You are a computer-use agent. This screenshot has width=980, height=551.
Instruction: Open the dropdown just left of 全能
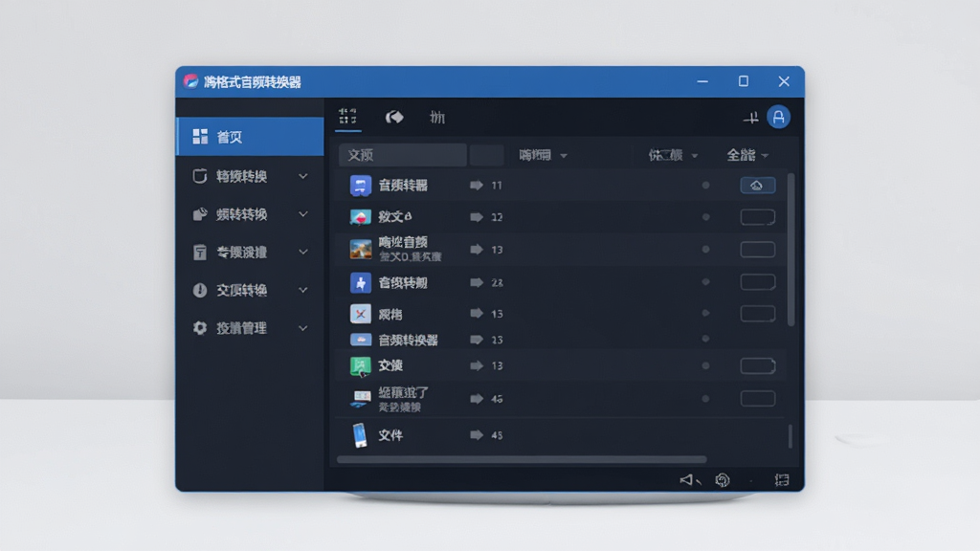(673, 155)
